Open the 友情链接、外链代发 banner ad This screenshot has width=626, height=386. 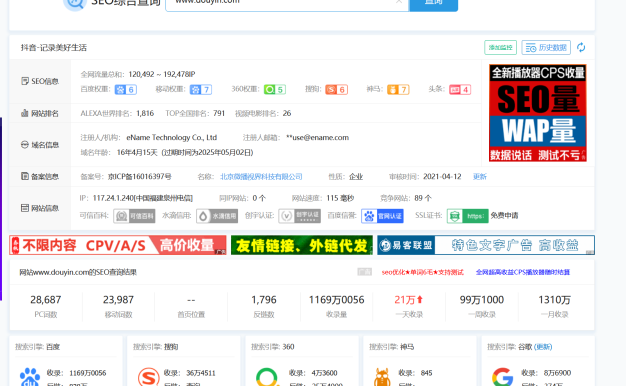[x=302, y=245]
